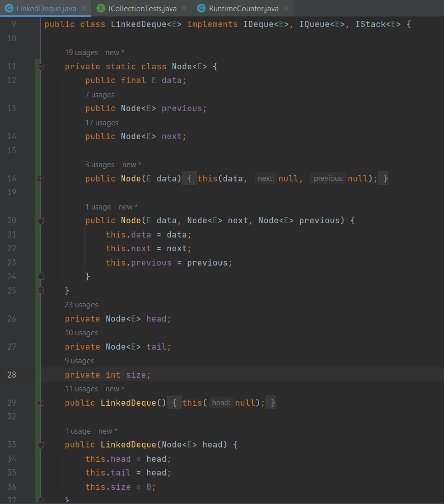Open the RuntimeCounter.java tab
The image size is (444, 504).
pos(243,9)
